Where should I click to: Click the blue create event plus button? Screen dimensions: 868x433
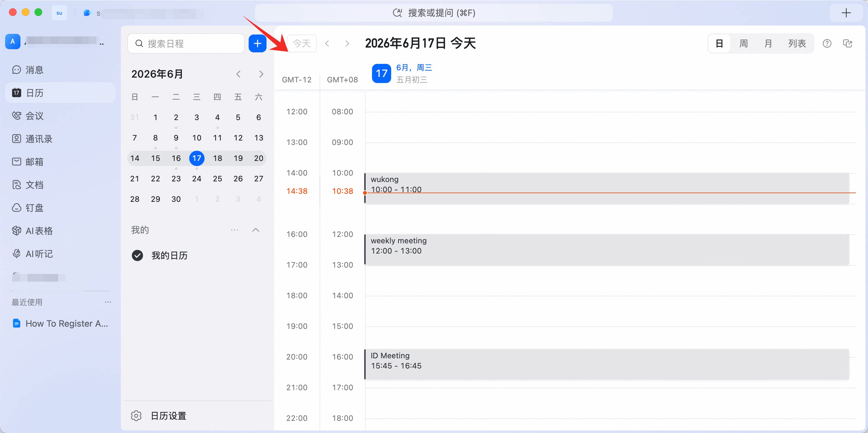[258, 43]
